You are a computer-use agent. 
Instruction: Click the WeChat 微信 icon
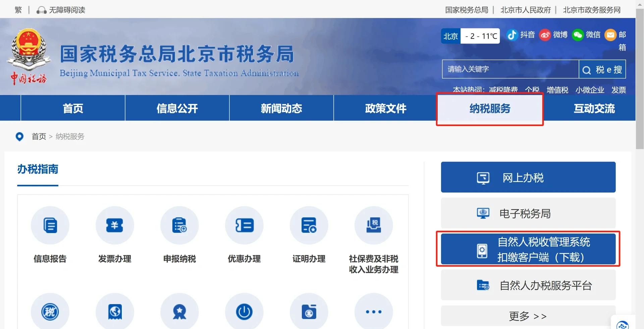(x=578, y=35)
